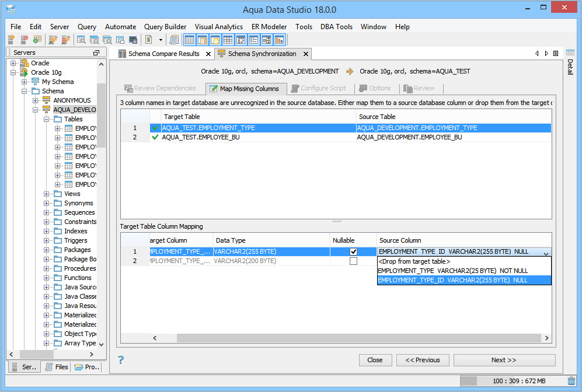582x392 pixels.
Task: Open the Query Builder menu
Action: (x=165, y=27)
